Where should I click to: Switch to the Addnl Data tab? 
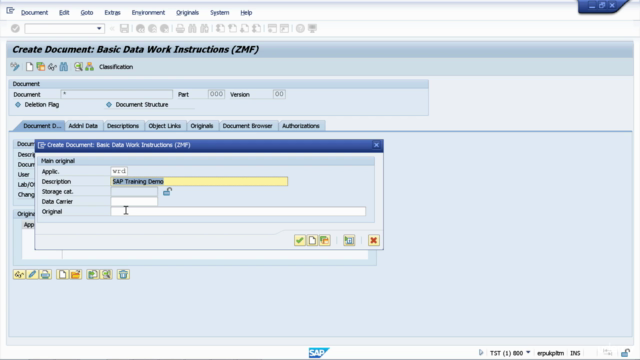(x=83, y=126)
